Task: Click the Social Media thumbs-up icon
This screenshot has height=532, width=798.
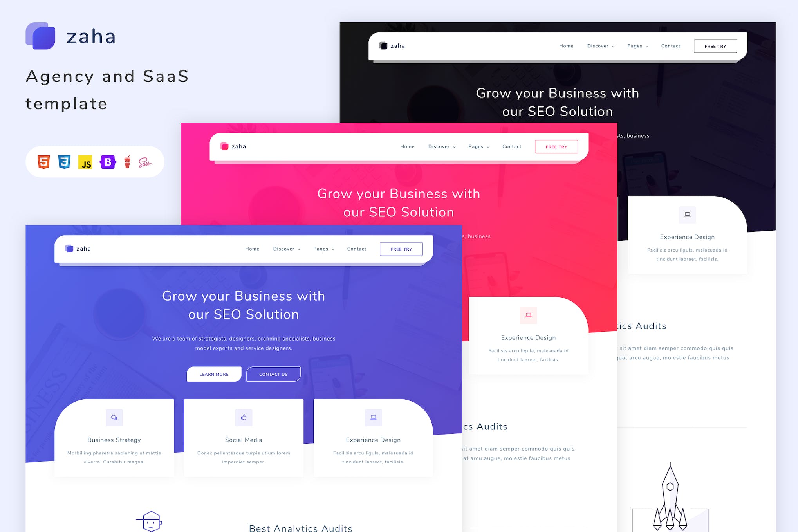Action: point(244,416)
